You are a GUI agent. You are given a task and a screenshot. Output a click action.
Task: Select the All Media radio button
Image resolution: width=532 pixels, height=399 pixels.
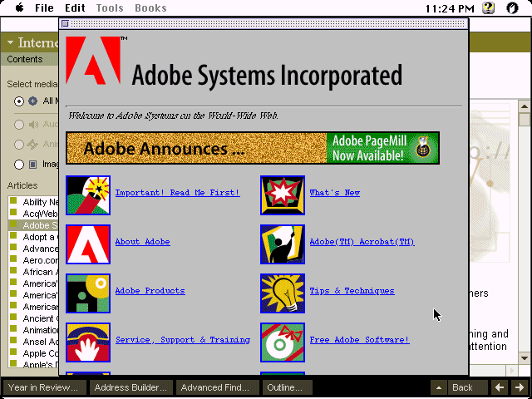coord(19,101)
